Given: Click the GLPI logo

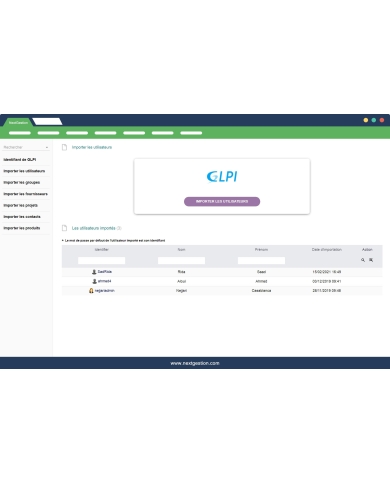Looking at the screenshot, I should tap(222, 176).
